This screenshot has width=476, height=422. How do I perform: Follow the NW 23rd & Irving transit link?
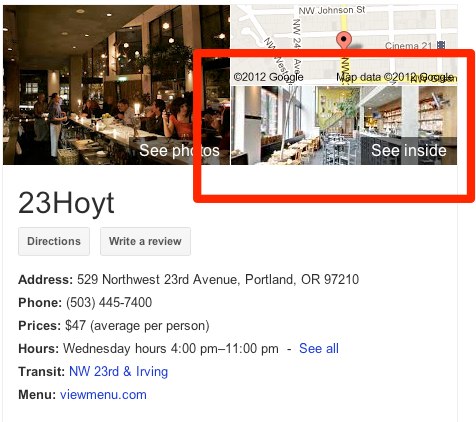click(x=118, y=372)
